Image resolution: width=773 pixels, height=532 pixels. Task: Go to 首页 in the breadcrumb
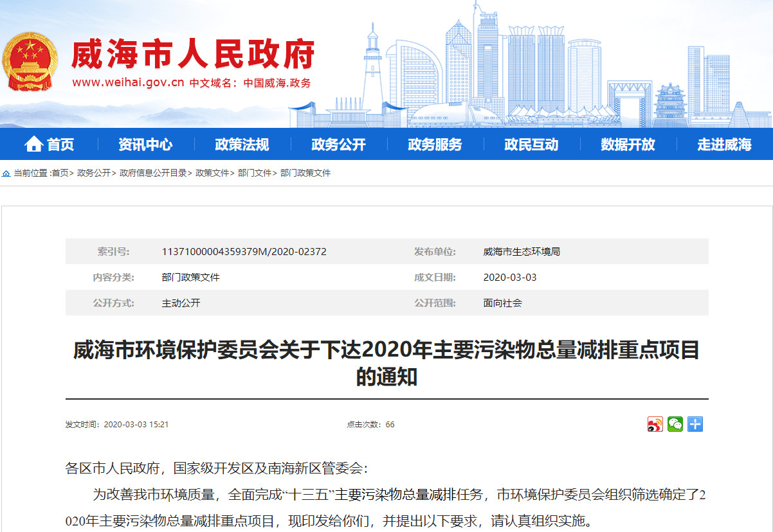point(60,173)
